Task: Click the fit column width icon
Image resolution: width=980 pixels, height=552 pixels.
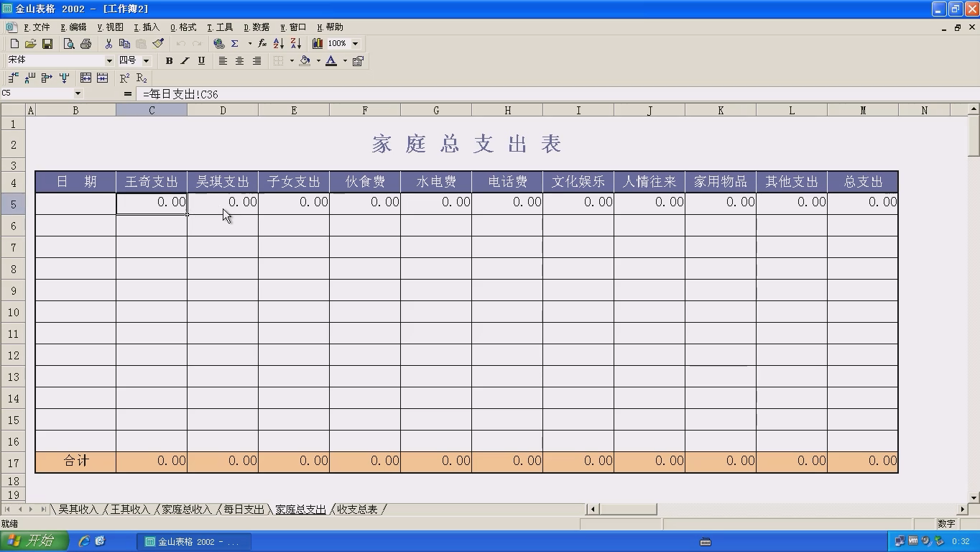Action: tap(85, 78)
